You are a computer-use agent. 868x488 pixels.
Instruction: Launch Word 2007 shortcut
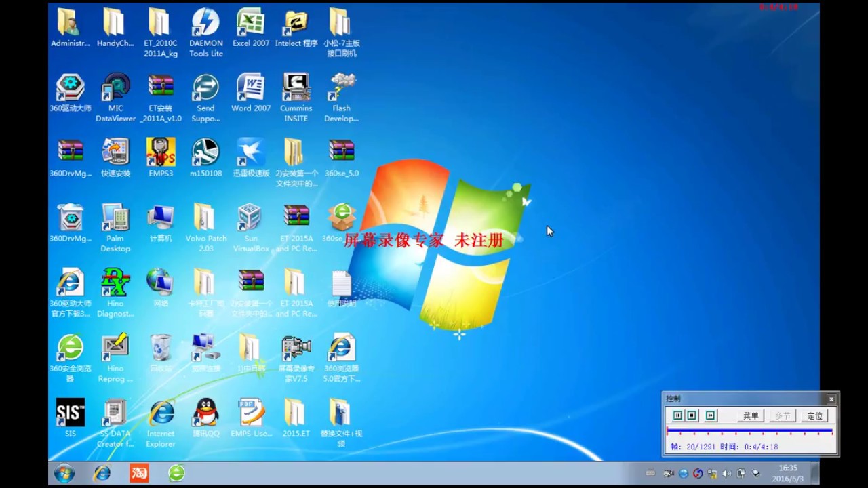[x=251, y=92]
